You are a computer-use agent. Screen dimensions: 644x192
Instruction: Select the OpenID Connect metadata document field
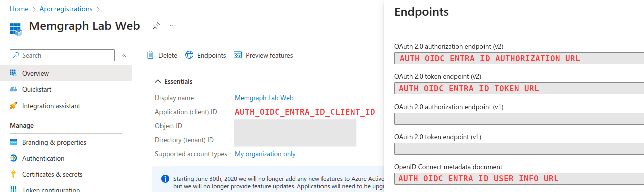pyautogui.click(x=519, y=178)
